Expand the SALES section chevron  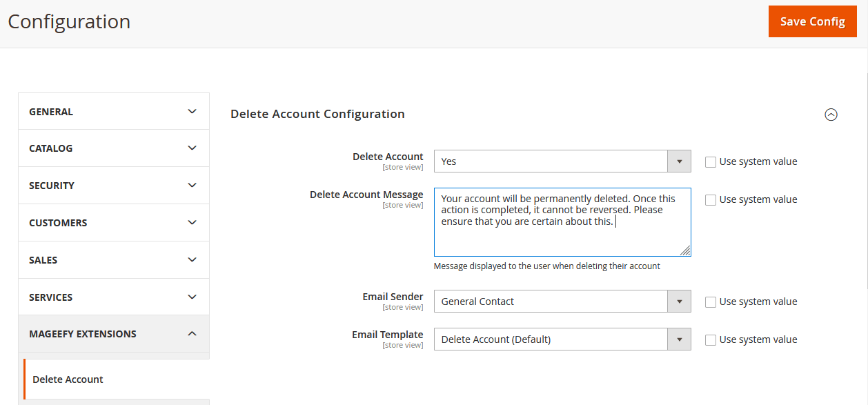click(193, 259)
